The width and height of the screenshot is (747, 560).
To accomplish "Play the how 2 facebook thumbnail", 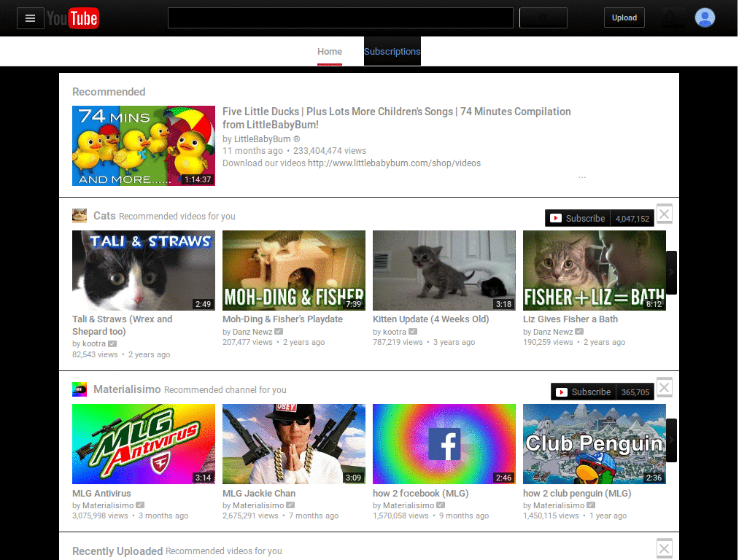I will pyautogui.click(x=444, y=444).
